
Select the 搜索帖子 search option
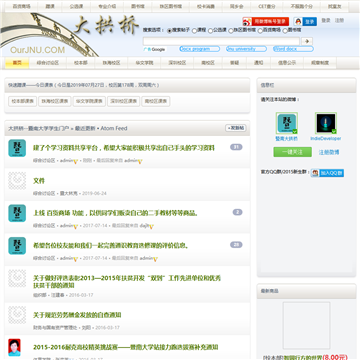point(170,31)
